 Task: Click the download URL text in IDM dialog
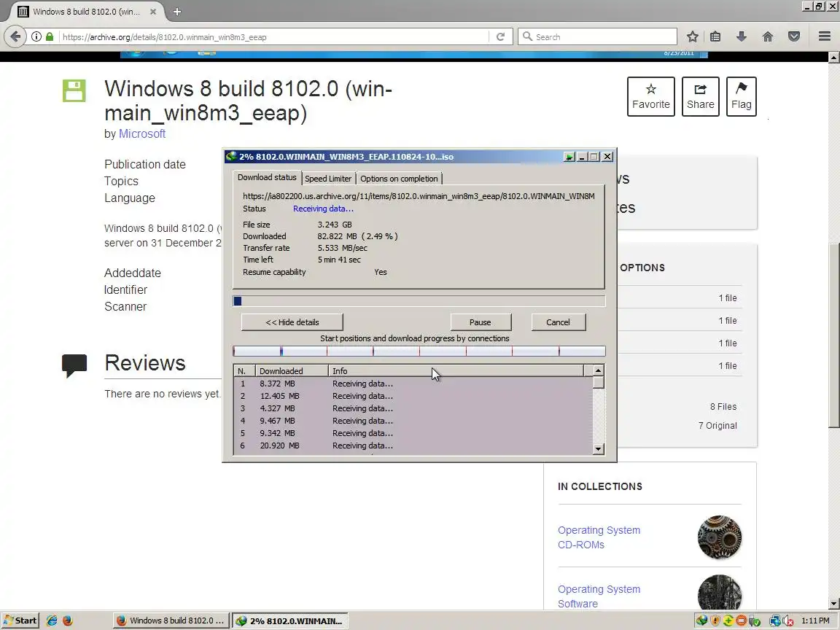coord(419,196)
